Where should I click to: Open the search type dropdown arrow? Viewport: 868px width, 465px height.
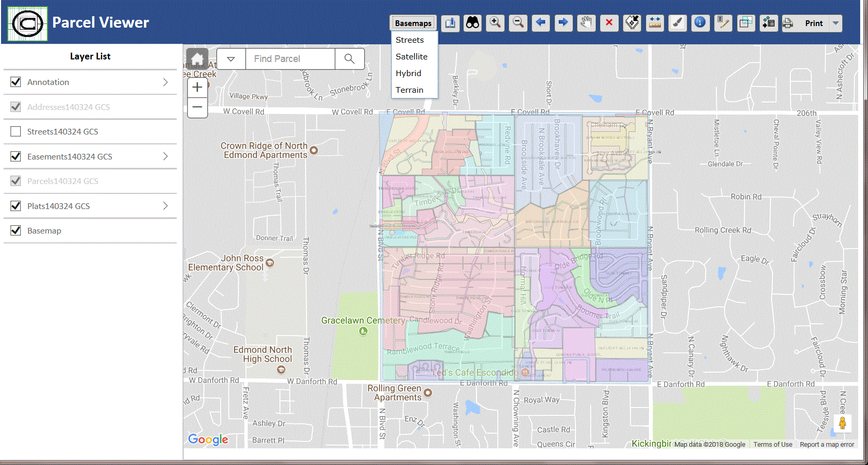[x=231, y=59]
